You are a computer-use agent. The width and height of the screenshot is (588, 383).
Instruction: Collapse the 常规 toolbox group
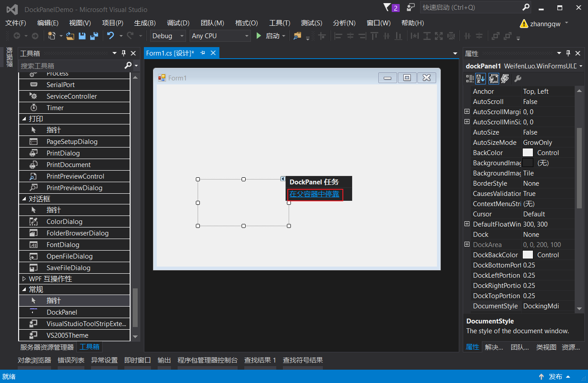tap(24, 290)
